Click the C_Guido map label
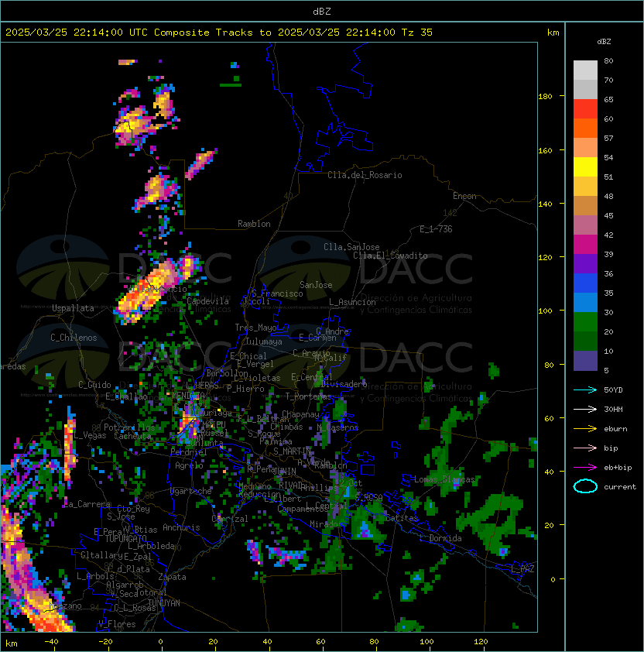Viewport: 644px width, 652px height. pyautogui.click(x=94, y=385)
